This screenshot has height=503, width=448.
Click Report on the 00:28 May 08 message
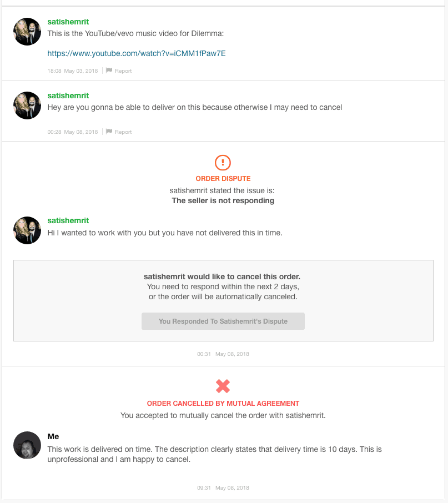click(123, 132)
